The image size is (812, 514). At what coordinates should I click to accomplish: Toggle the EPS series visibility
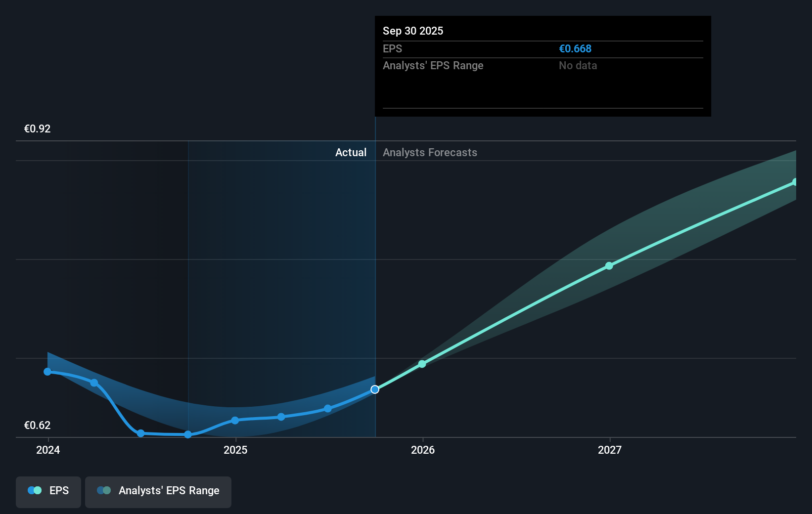(x=48, y=492)
